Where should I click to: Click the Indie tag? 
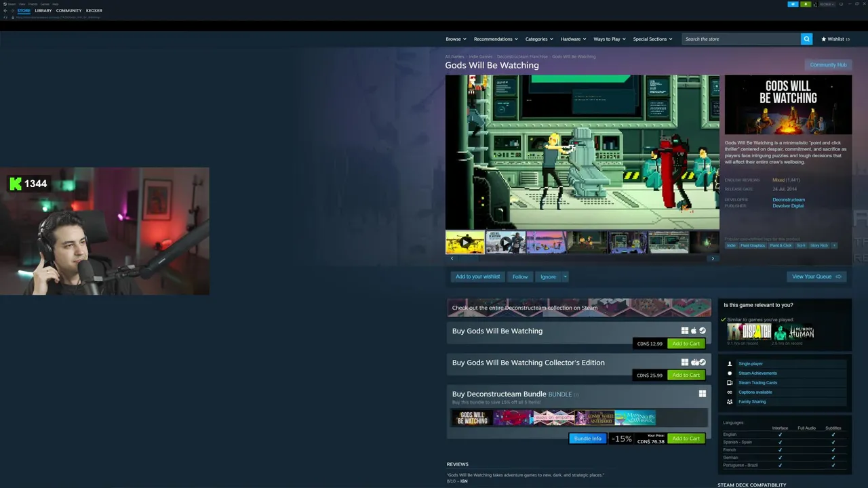coord(731,245)
